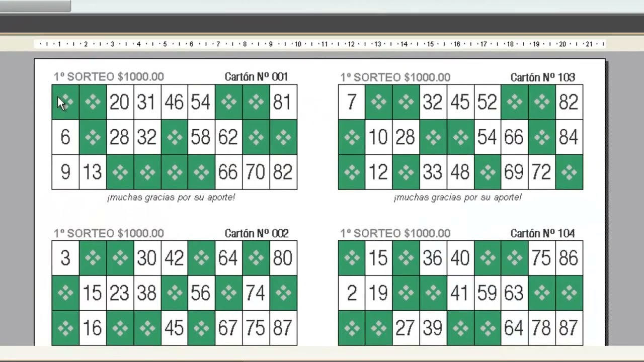Click number 36 in Cartón 104
The height and width of the screenshot is (362, 644).
tap(433, 258)
